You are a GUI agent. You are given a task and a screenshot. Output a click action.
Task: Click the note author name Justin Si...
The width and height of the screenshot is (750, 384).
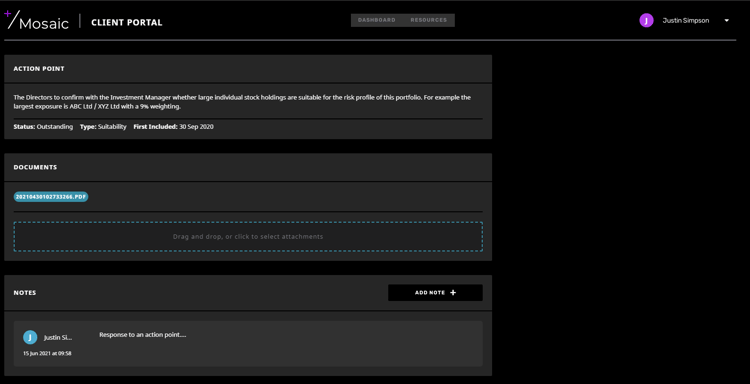tap(58, 338)
